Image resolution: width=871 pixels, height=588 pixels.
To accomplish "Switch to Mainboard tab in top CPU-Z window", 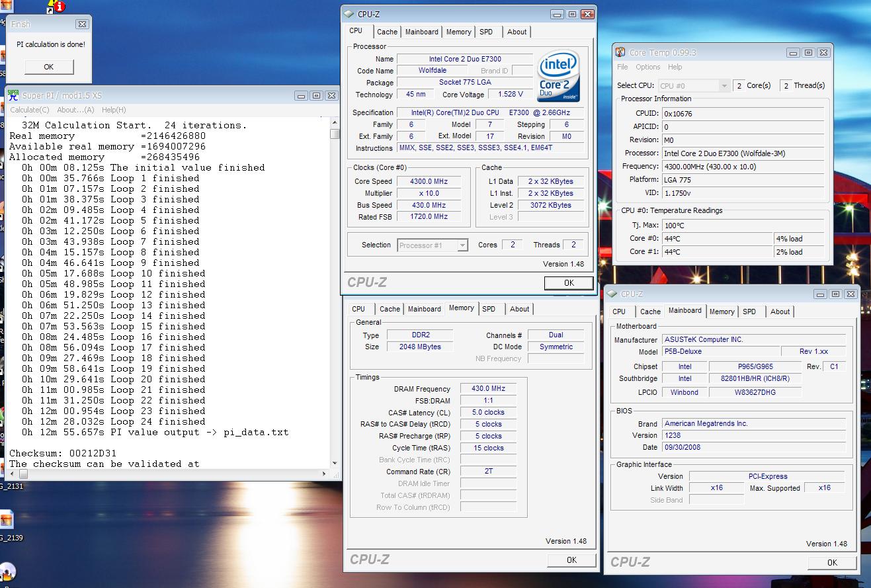I will pyautogui.click(x=422, y=32).
